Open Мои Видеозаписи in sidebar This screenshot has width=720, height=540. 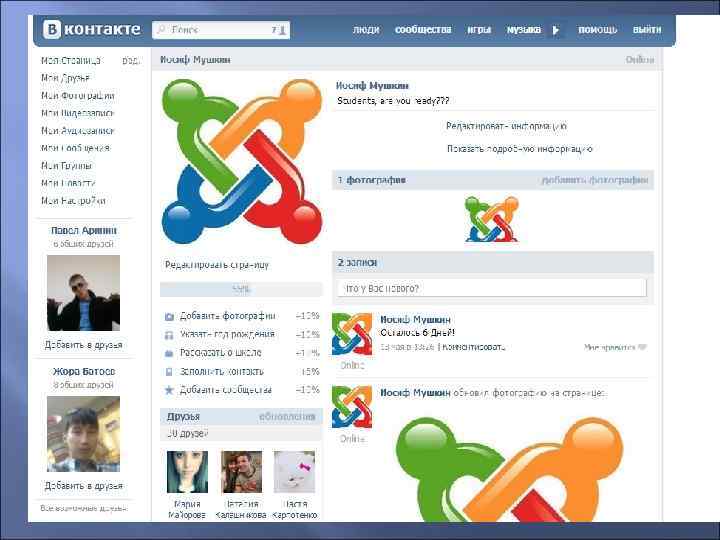77,113
